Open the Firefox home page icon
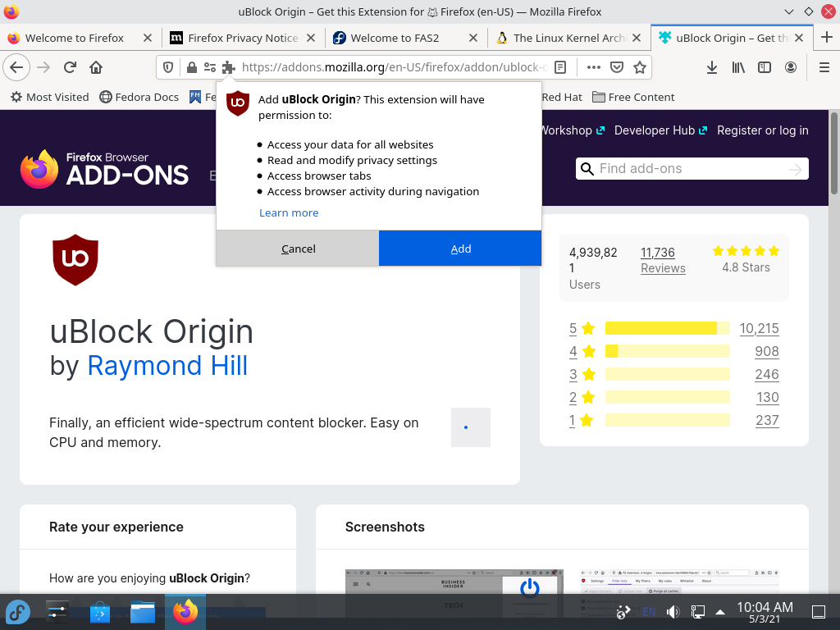This screenshot has height=630, width=840. coord(96,67)
